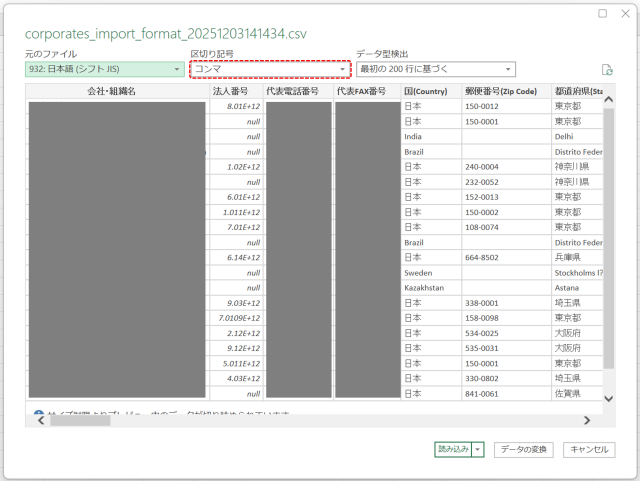Screen dimensions: 640x481
Task: Click the zip code cell 664-8502
Action: click(x=506, y=258)
